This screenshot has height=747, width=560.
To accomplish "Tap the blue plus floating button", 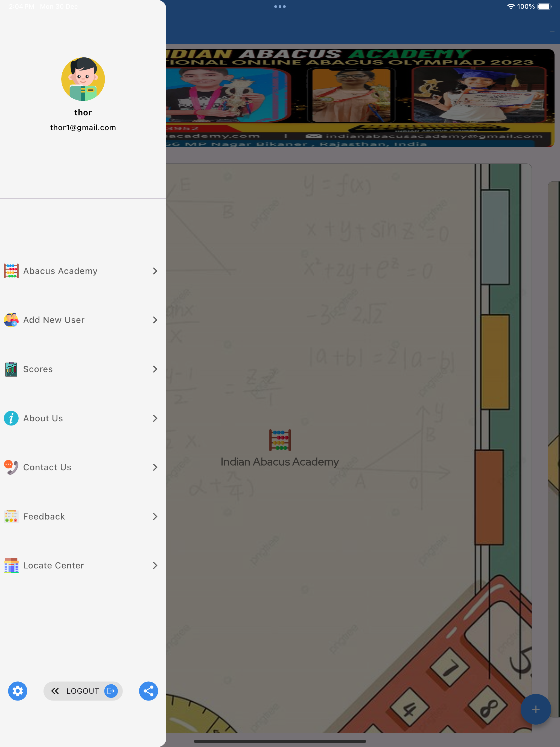I will (x=536, y=709).
